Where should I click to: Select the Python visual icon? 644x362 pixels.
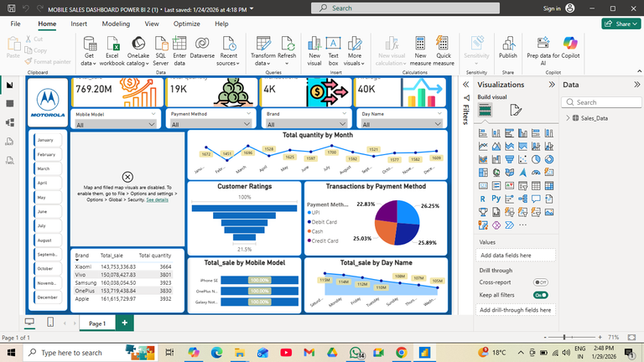(x=496, y=199)
